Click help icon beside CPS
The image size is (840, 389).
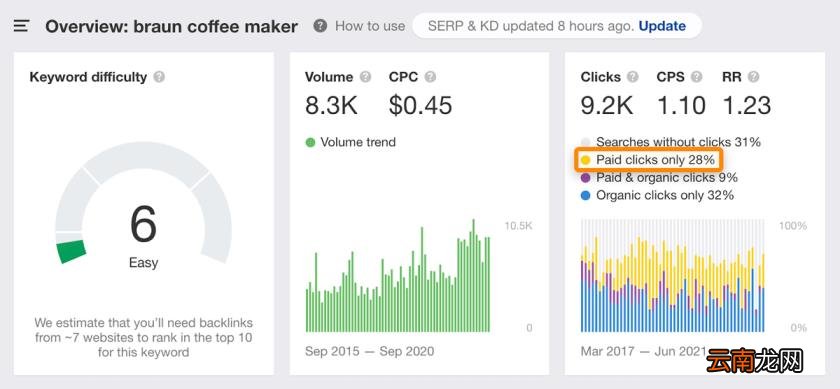coord(696,77)
